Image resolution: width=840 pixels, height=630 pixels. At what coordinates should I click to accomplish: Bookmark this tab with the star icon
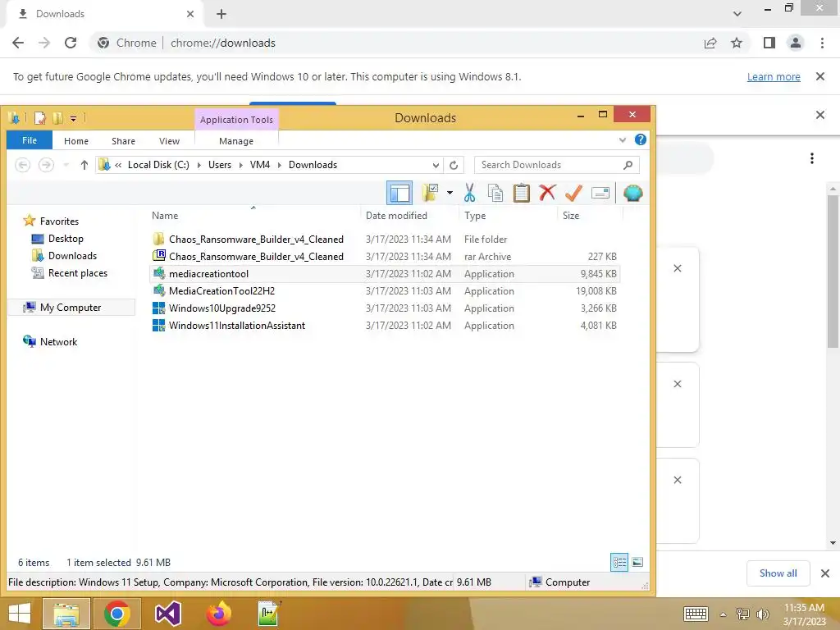[737, 43]
